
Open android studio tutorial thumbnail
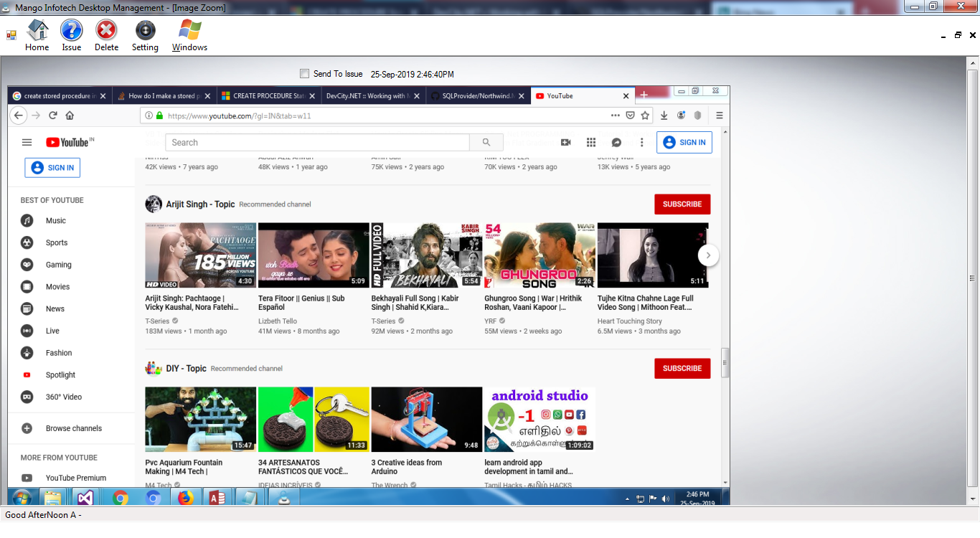tap(540, 419)
